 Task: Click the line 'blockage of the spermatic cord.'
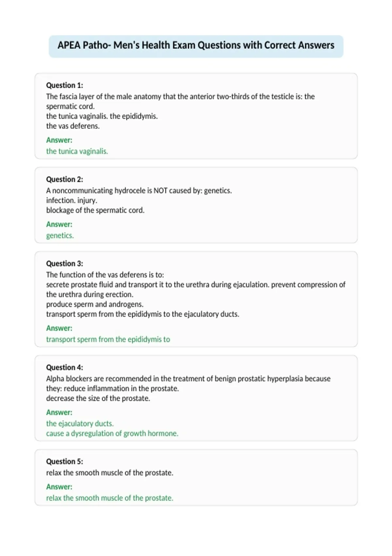click(95, 210)
